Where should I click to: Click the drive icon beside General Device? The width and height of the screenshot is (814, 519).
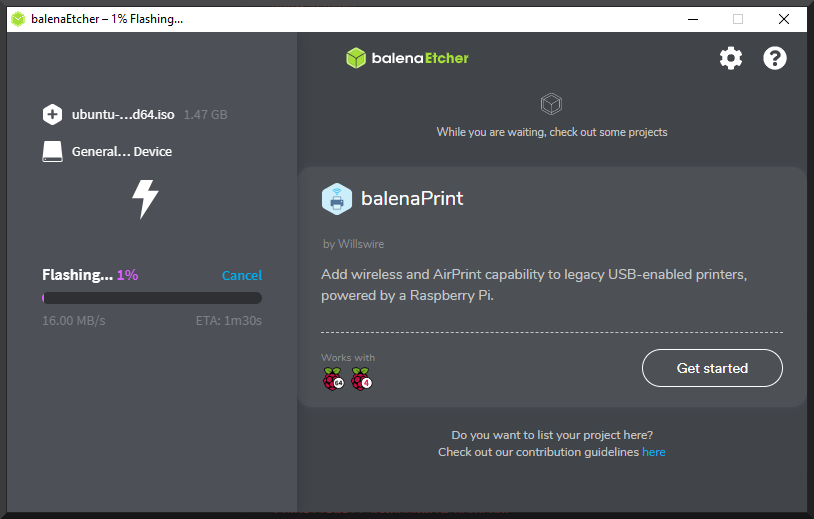52,152
